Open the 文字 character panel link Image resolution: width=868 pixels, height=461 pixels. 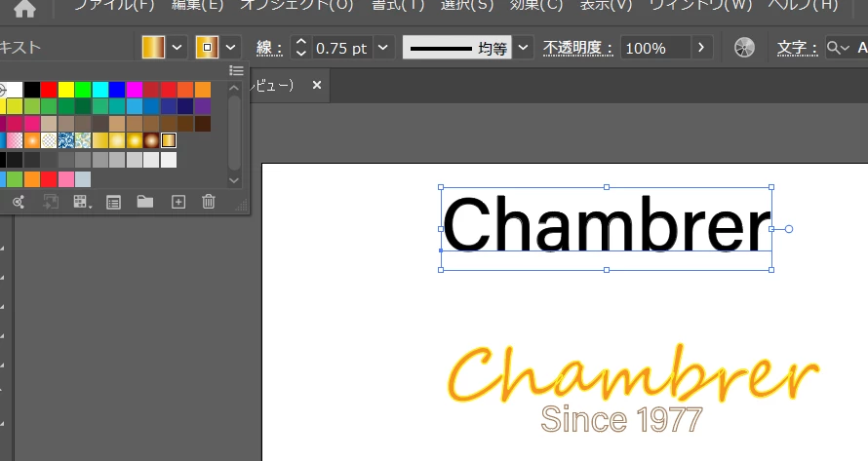point(797,48)
